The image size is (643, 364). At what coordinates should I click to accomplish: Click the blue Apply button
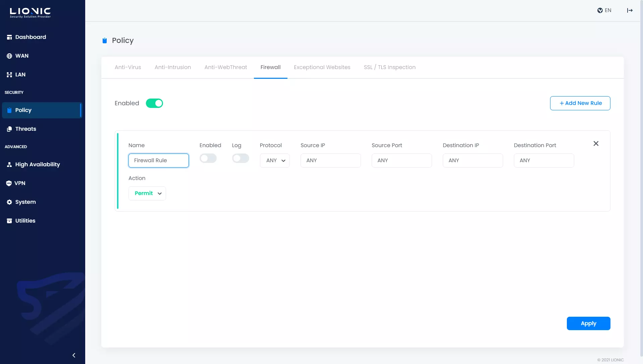pos(588,323)
